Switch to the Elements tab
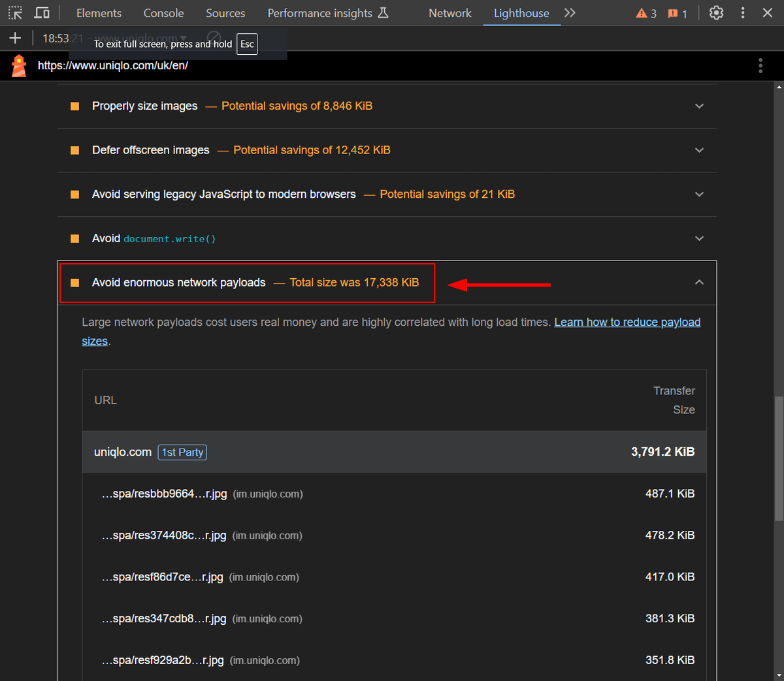 99,13
